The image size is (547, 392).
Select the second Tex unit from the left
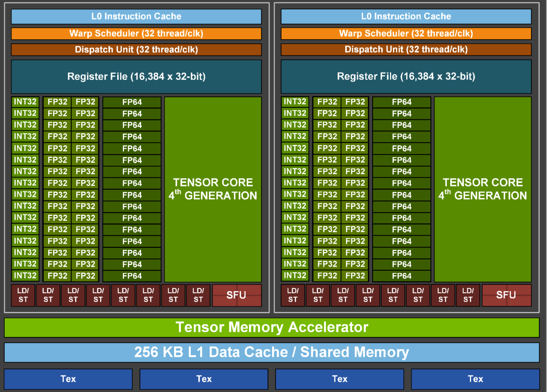coord(204,379)
